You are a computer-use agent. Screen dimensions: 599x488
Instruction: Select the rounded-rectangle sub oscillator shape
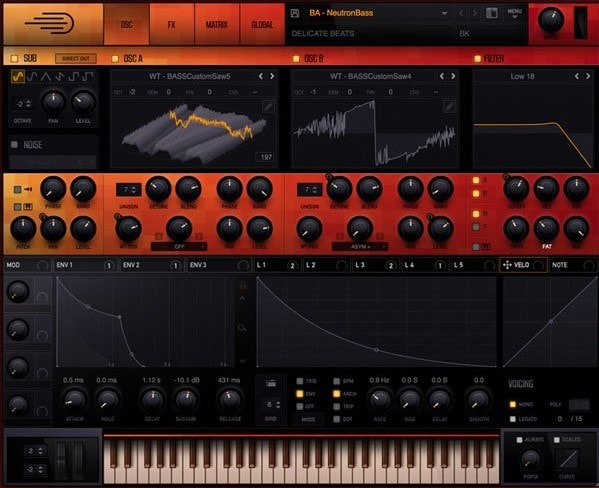click(32, 77)
